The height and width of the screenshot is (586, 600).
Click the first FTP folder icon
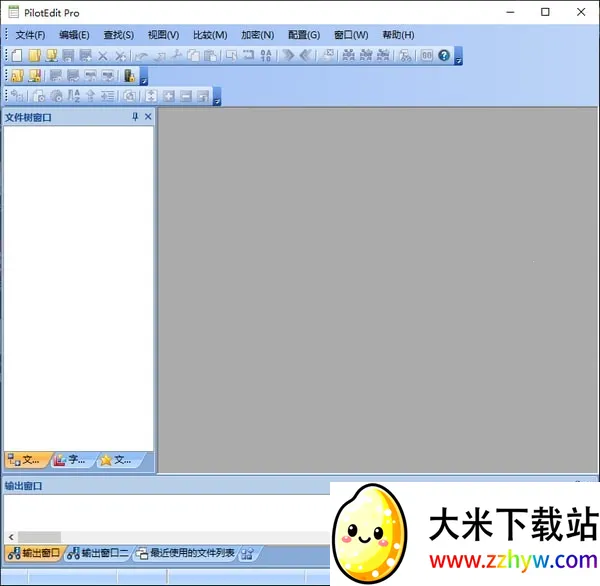tap(17, 76)
